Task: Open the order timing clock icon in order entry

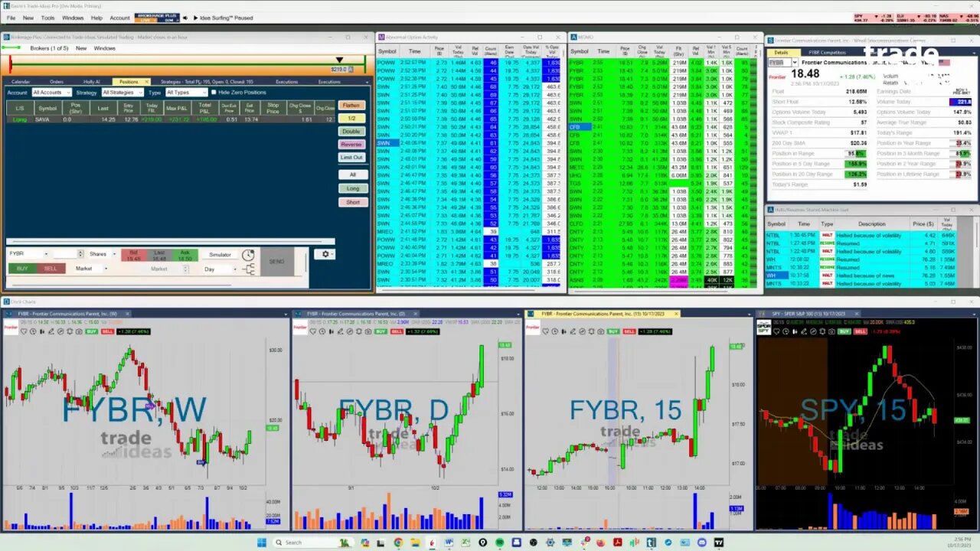Action: pos(248,255)
